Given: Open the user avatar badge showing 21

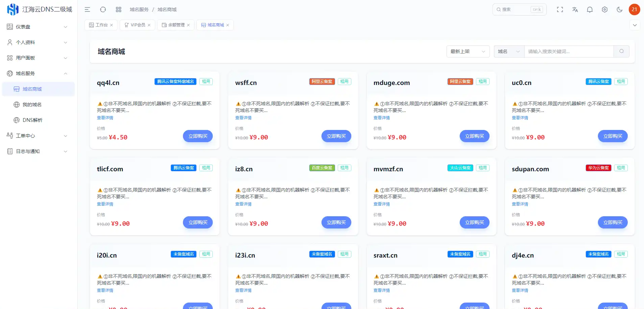Looking at the screenshot, I should 634,9.
